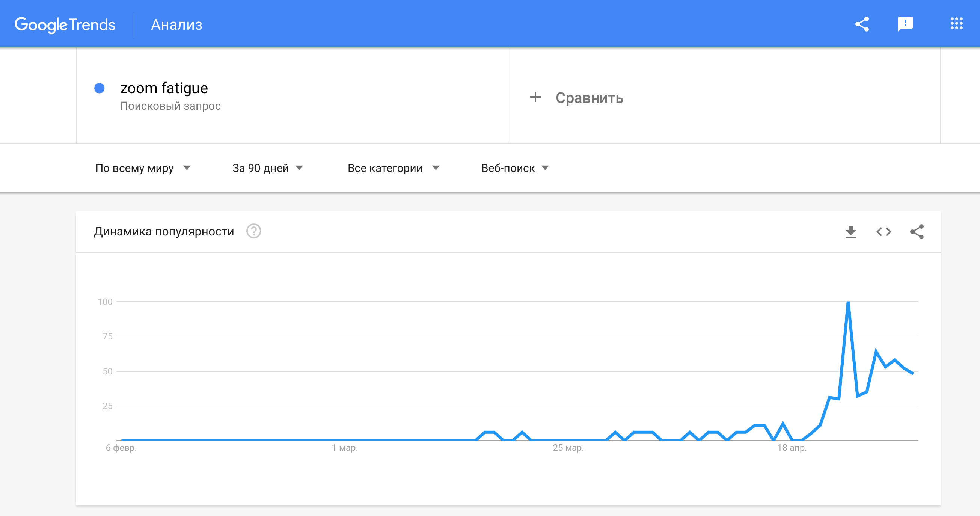The image size is (980, 516).
Task: Open help for Динамика популярности
Action: [x=254, y=231]
